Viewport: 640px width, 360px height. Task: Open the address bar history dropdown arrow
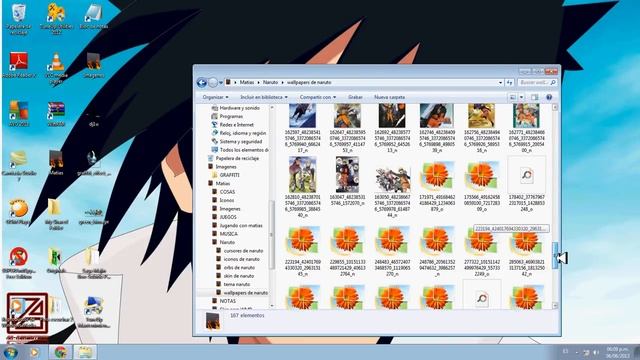coord(500,82)
